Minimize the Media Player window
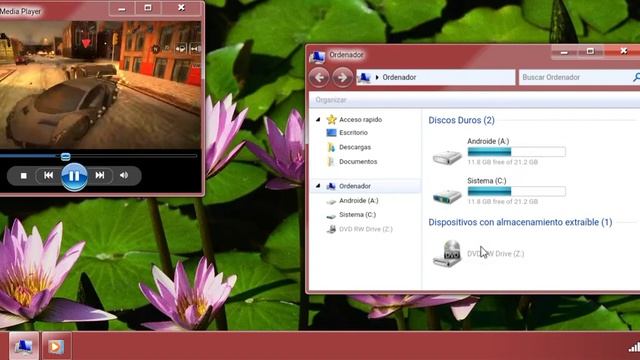This screenshot has width=640, height=360. (122, 8)
